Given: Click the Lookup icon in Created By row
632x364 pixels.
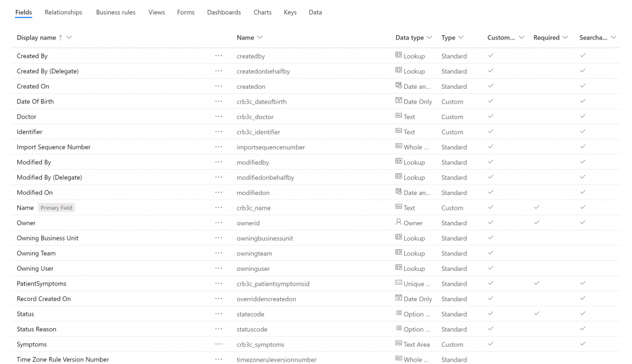Looking at the screenshot, I should click(x=399, y=56).
